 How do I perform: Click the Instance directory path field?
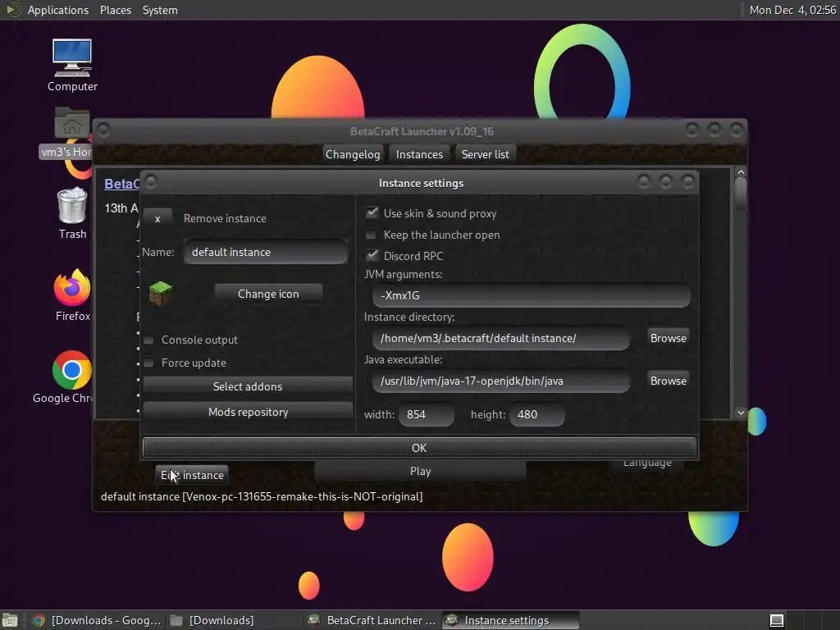pos(501,338)
